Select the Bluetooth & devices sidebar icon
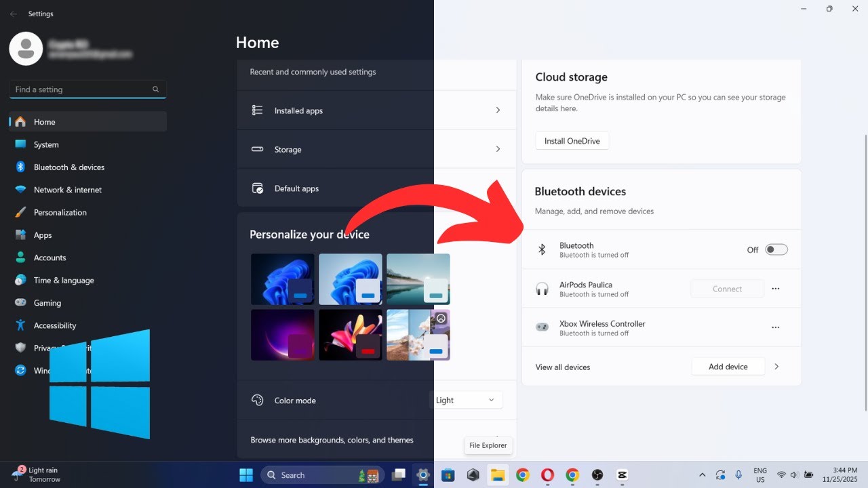This screenshot has height=488, width=868. [x=20, y=167]
